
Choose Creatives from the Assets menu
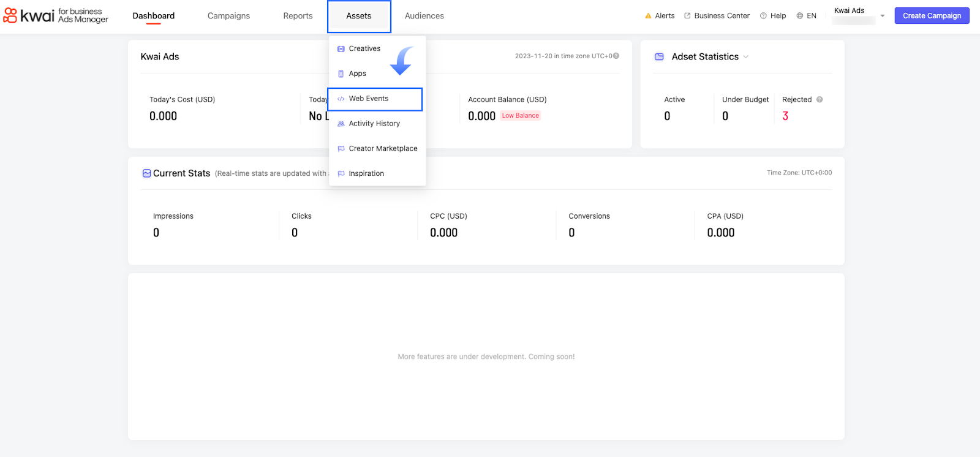(x=364, y=48)
